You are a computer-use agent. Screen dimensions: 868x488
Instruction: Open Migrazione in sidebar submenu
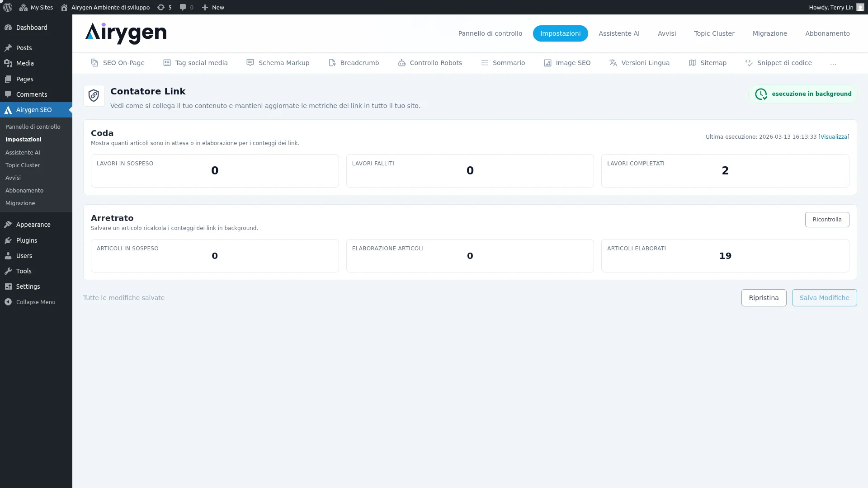[20, 203]
